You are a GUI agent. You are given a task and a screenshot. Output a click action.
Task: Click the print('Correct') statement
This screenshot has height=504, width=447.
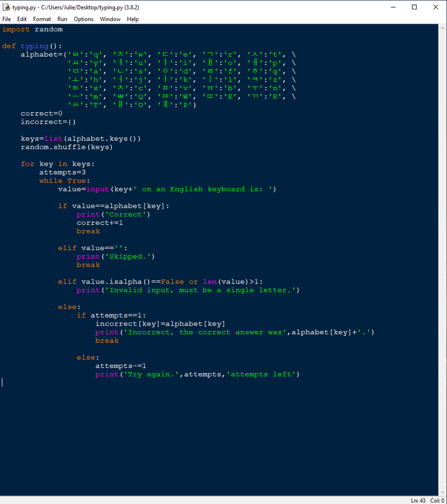113,214
